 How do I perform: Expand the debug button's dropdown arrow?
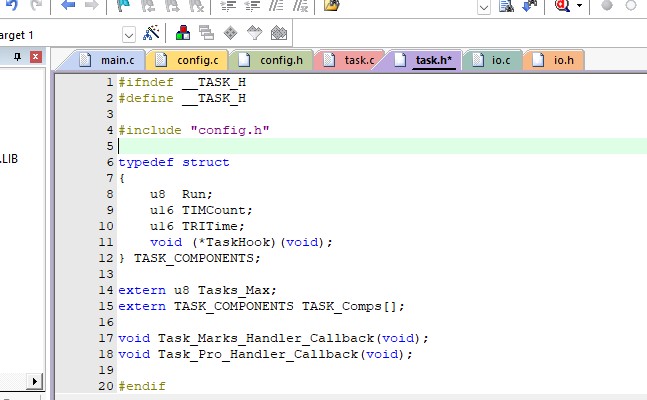pyautogui.click(x=579, y=6)
